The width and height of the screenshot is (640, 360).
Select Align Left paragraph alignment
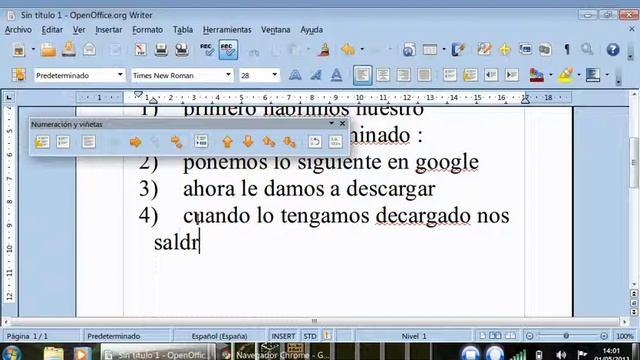(x=362, y=75)
